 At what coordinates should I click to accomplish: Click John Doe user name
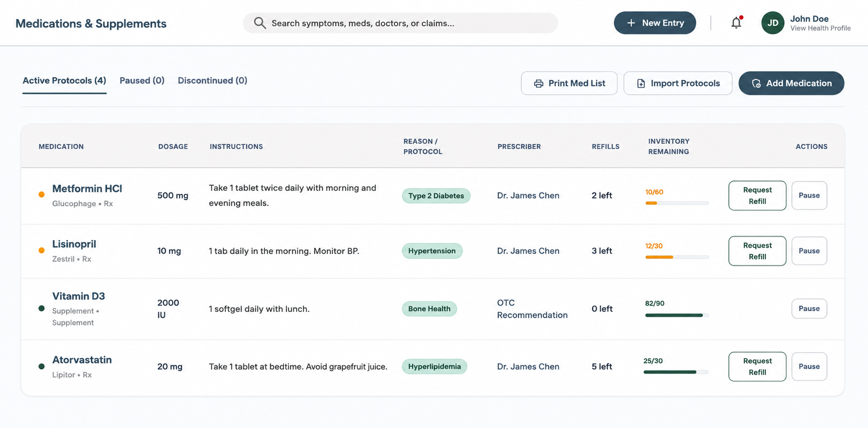pos(809,18)
